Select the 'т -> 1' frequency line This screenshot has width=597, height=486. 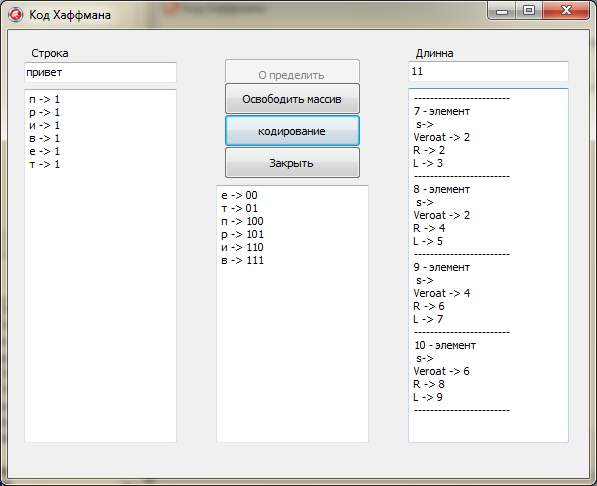(x=45, y=164)
